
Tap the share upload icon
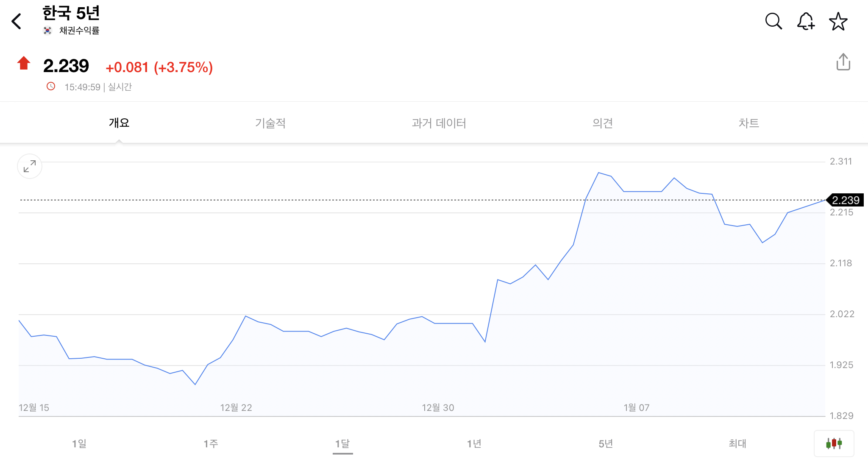tap(843, 62)
